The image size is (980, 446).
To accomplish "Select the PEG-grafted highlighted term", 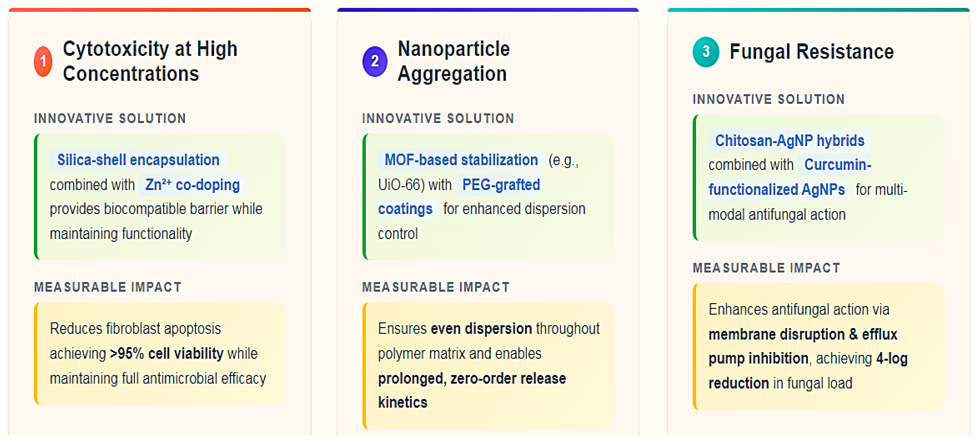I will [x=501, y=185].
